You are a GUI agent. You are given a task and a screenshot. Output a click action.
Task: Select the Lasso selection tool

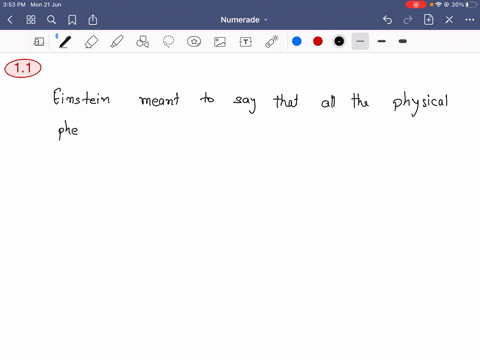pos(168,42)
